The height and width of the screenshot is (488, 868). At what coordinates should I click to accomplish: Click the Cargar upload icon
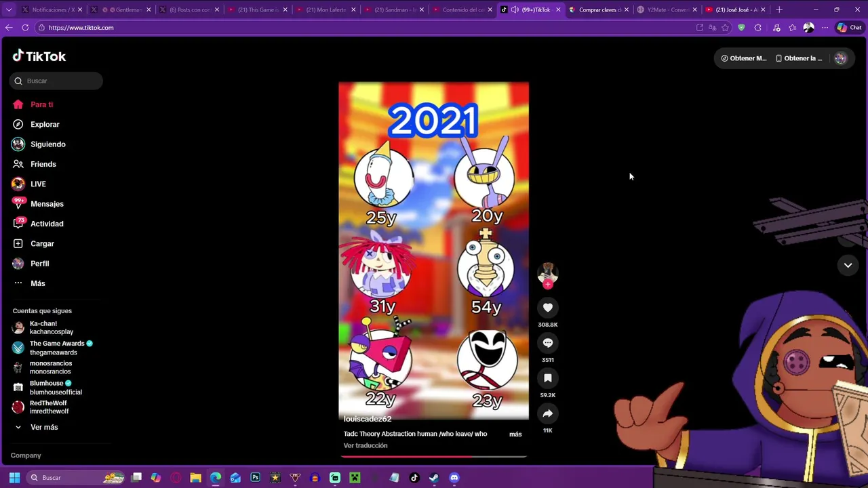(x=18, y=243)
